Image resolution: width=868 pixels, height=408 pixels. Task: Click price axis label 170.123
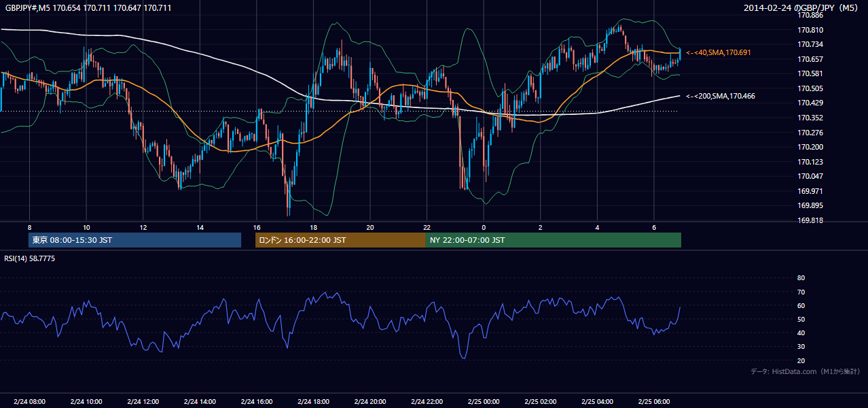click(811, 162)
